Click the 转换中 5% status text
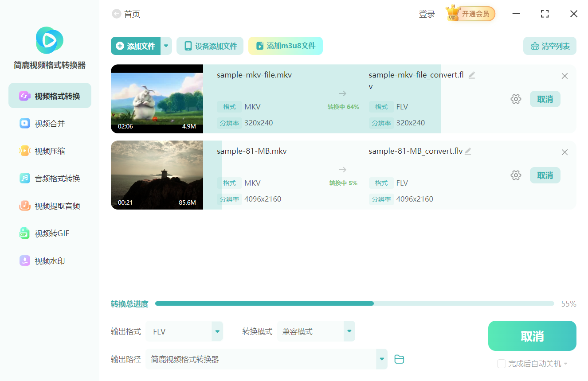 pos(343,183)
